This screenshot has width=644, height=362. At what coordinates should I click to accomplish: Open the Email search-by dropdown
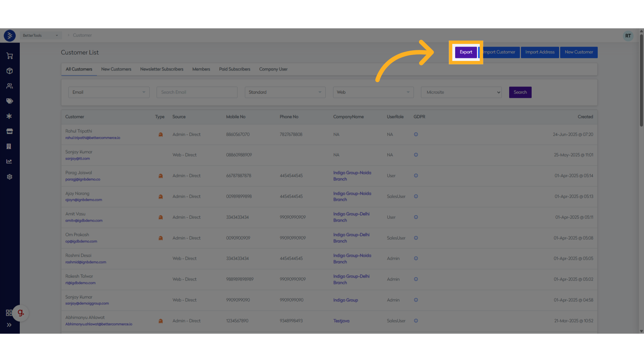pos(109,92)
